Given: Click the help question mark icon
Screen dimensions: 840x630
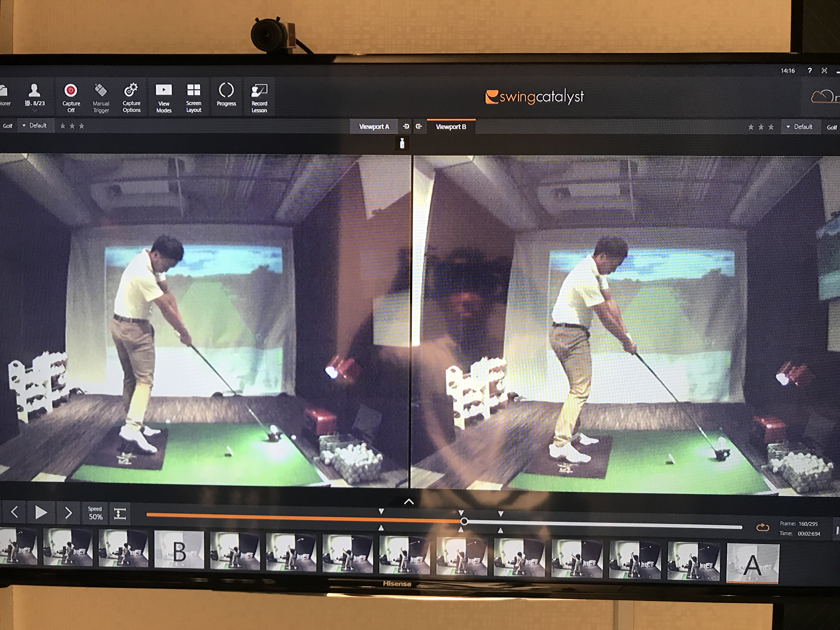Looking at the screenshot, I should (810, 71).
